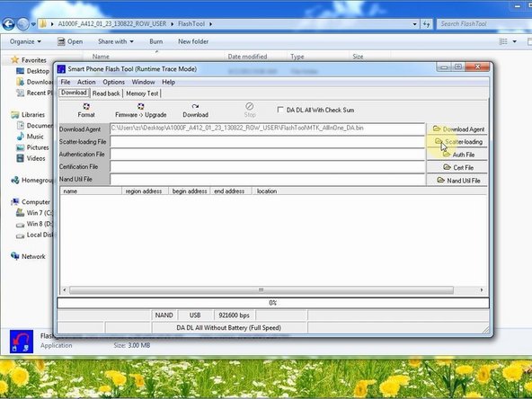Click the left scroll arrow of partition list
532x399 pixels.
point(65,290)
